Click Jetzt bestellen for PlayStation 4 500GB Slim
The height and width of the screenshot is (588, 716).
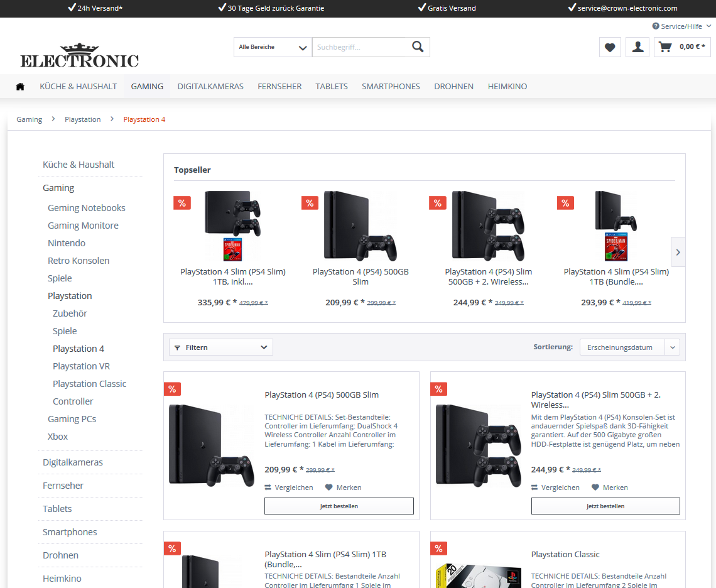click(x=339, y=506)
